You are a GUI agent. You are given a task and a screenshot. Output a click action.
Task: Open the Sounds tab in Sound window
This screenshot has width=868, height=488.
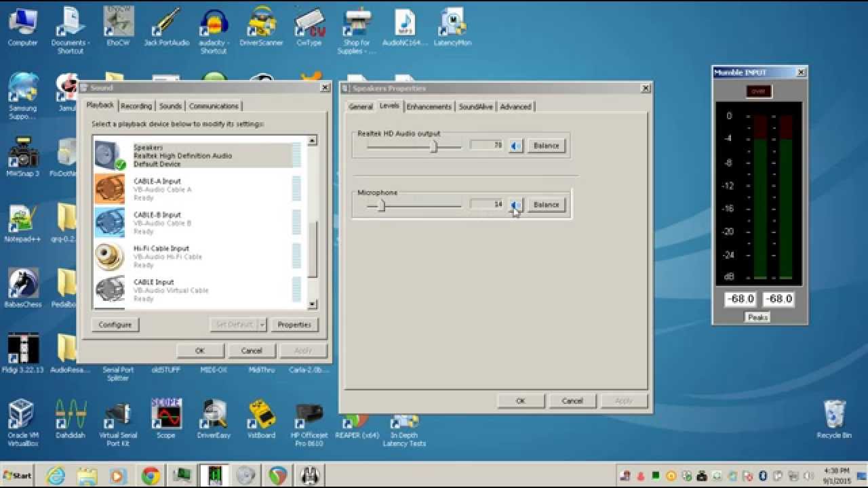170,106
